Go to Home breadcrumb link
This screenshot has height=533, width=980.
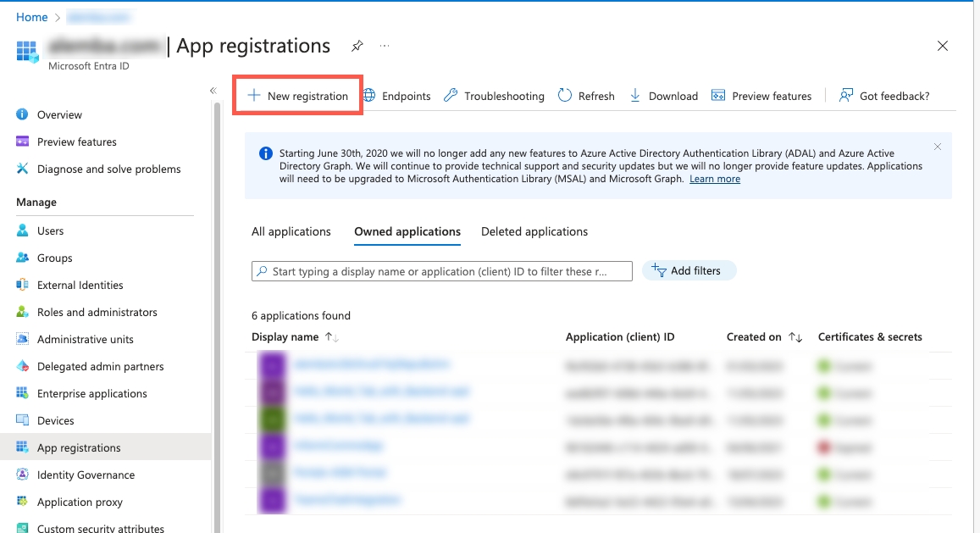pos(32,17)
